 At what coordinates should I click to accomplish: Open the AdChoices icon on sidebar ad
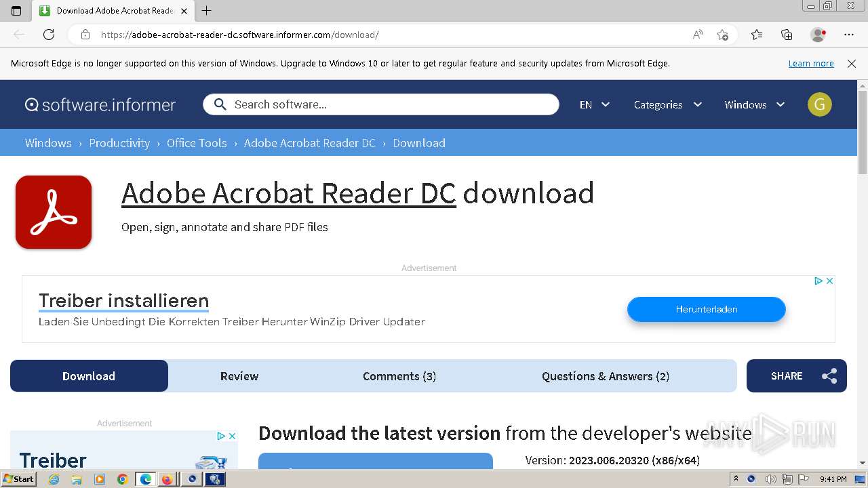[221, 436]
